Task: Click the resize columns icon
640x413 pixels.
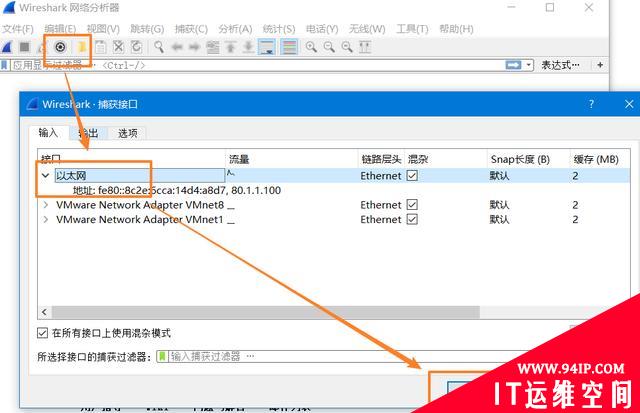Action: pyautogui.click(x=365, y=47)
